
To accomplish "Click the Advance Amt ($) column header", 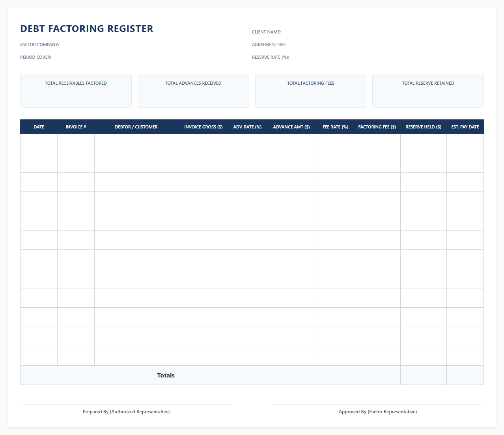I will click(291, 127).
